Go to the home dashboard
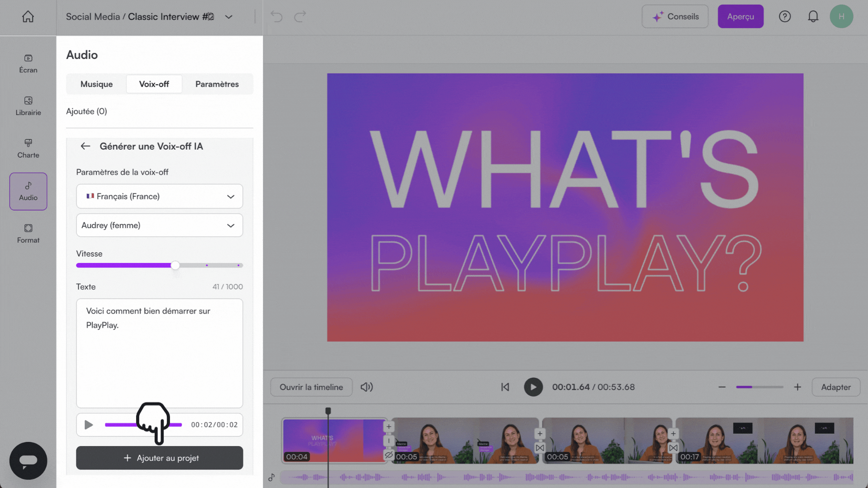This screenshot has height=488, width=868. [28, 17]
